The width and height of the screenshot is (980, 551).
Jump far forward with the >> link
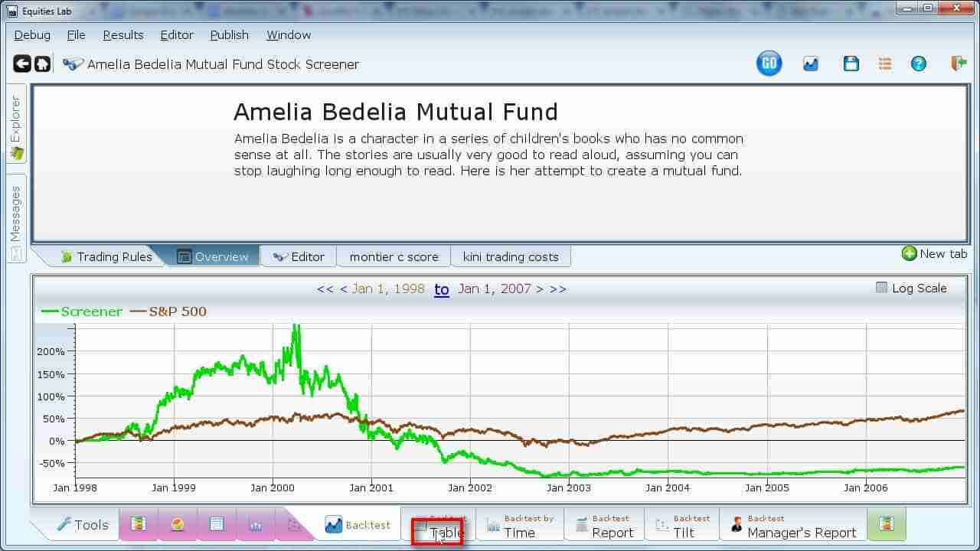click(558, 289)
